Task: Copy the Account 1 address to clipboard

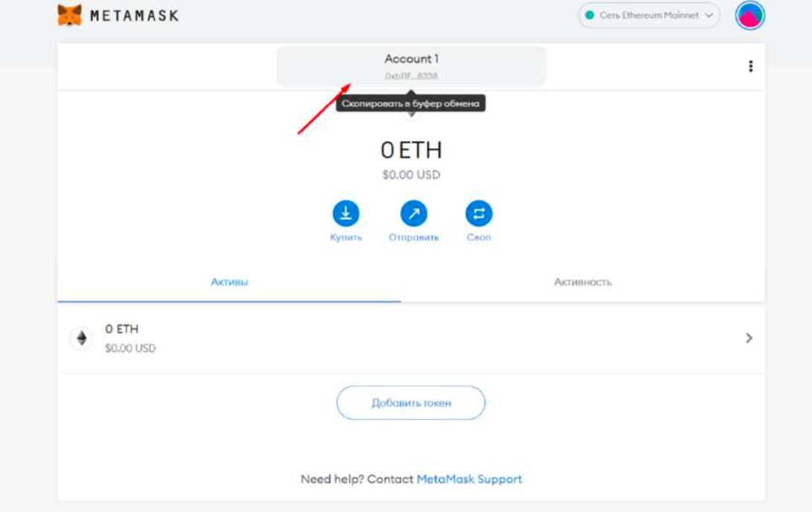Action: click(x=411, y=66)
